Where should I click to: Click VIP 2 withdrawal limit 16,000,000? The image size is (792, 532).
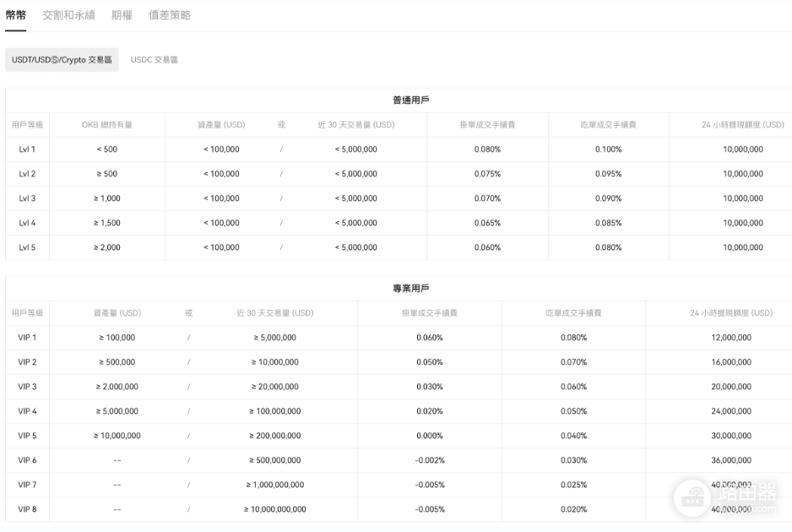click(731, 361)
